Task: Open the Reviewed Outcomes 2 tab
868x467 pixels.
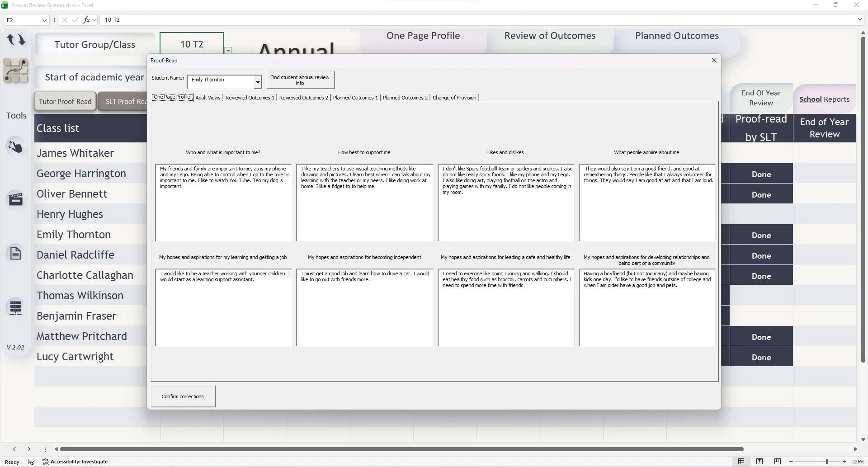Action: coord(304,98)
